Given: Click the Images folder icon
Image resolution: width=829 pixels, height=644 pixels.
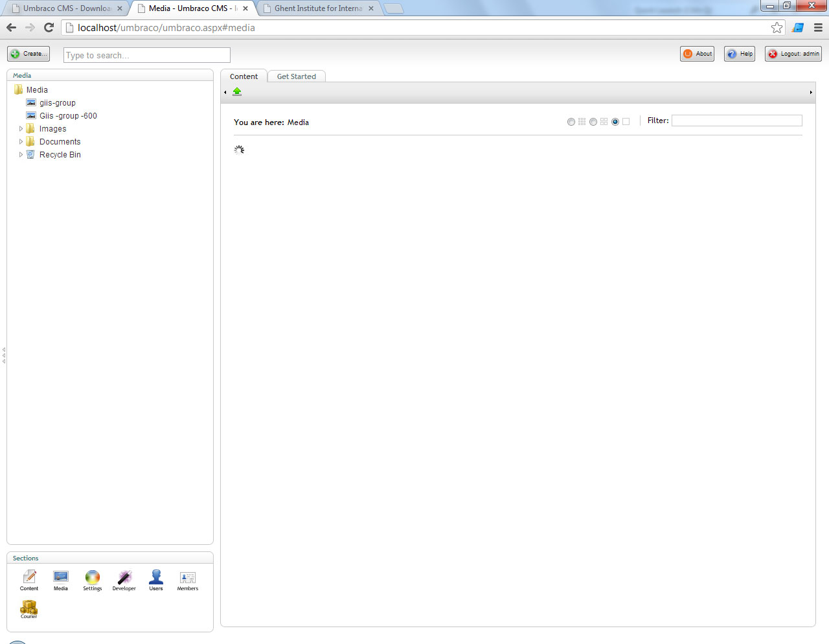Looking at the screenshot, I should pos(30,128).
